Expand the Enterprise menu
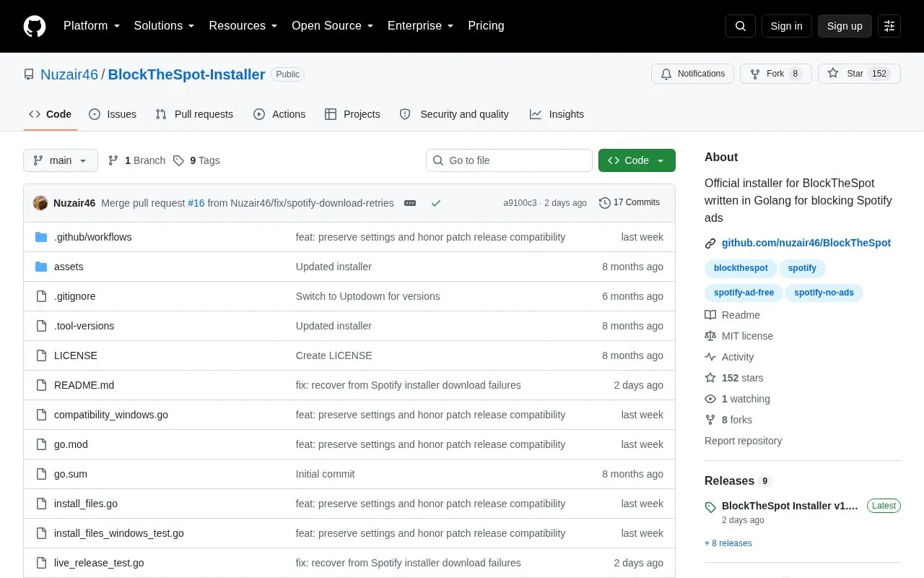This screenshot has width=924, height=578. (x=421, y=26)
